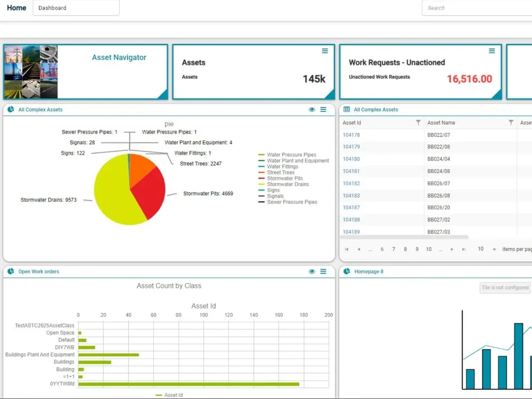Toggle the Asset Id legend under bar chart

point(169,395)
